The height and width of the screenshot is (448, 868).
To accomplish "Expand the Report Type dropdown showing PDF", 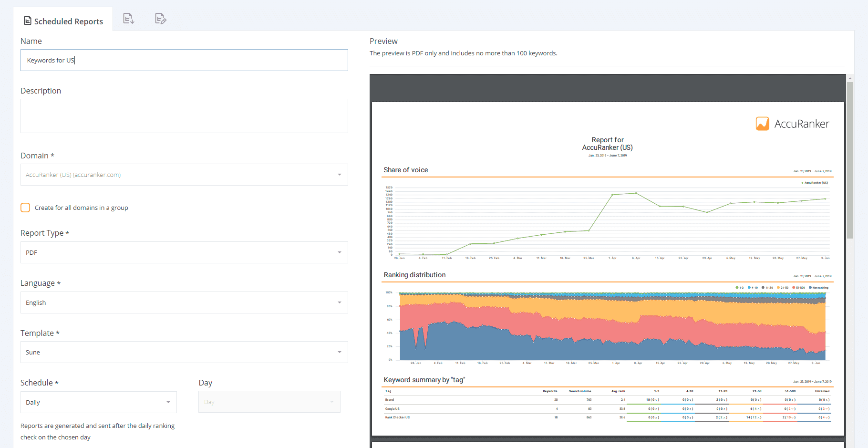I will [x=184, y=252].
